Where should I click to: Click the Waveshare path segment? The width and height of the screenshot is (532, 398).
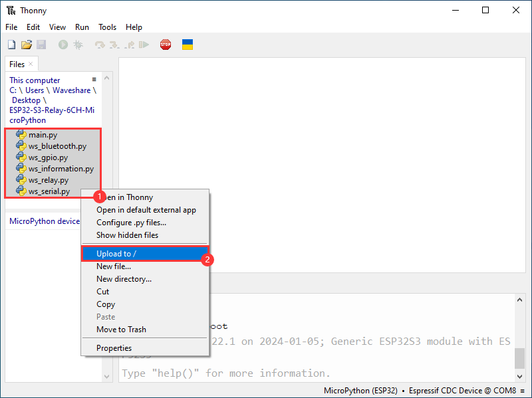pyautogui.click(x=72, y=90)
